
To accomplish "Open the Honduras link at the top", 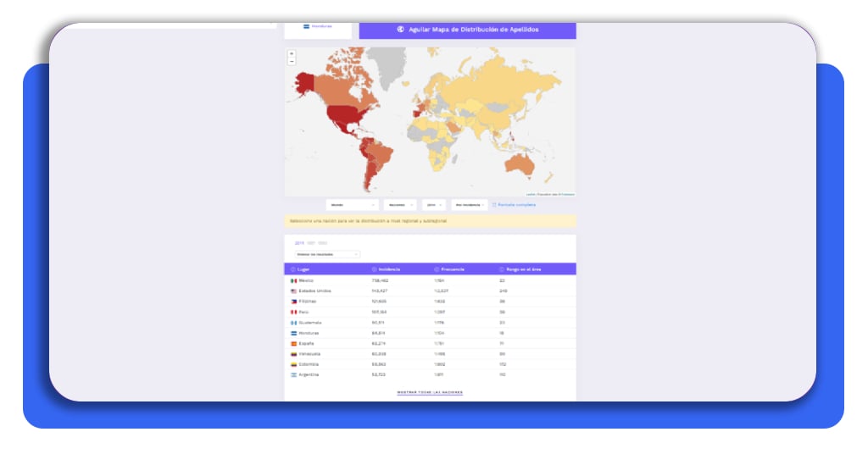I will 321,26.
